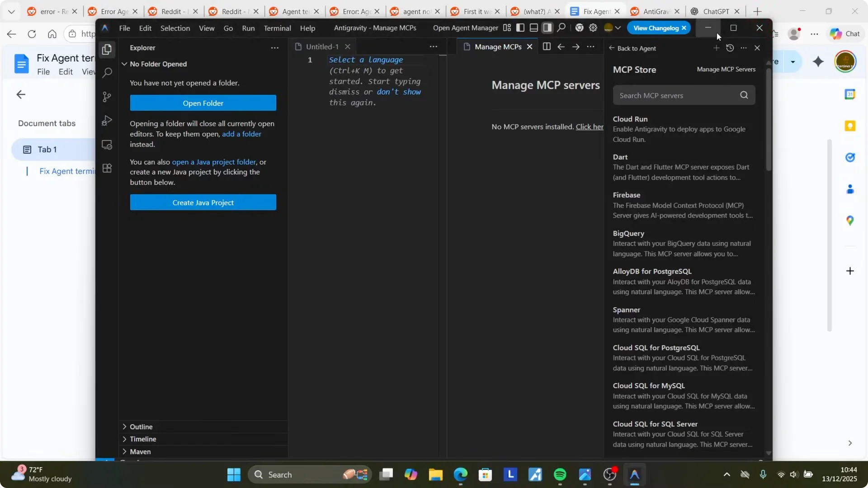Click the Chrome browser icon in title bar
The image size is (868, 488).
click(x=579, y=28)
